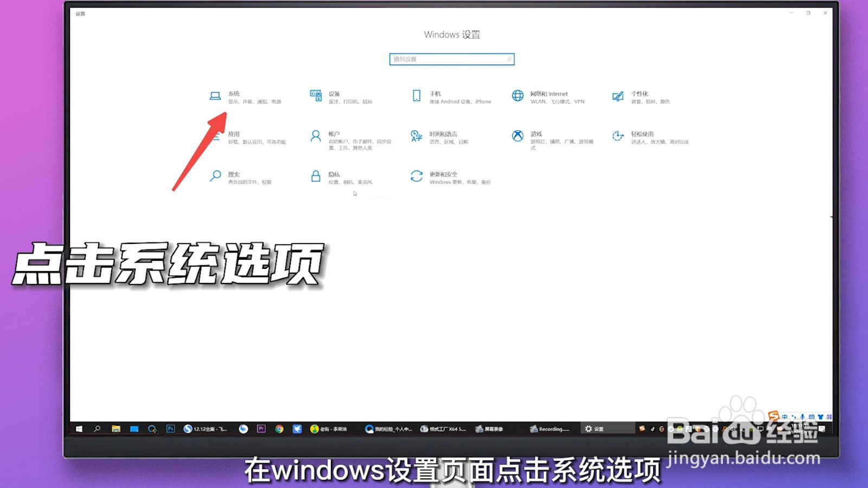Click the 查找设置 search box
Screen dimensions: 868x488
pyautogui.click(x=452, y=59)
